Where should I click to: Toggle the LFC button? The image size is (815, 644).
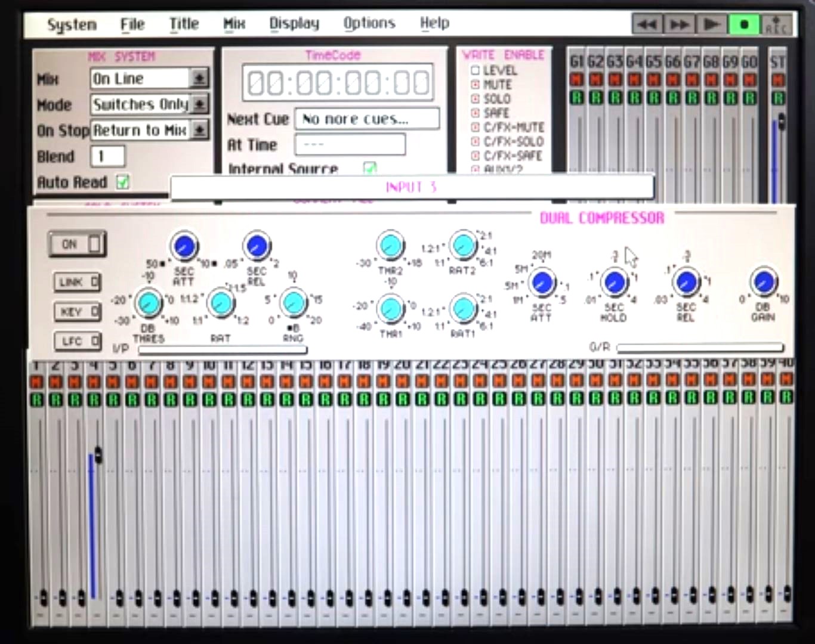pos(78,341)
